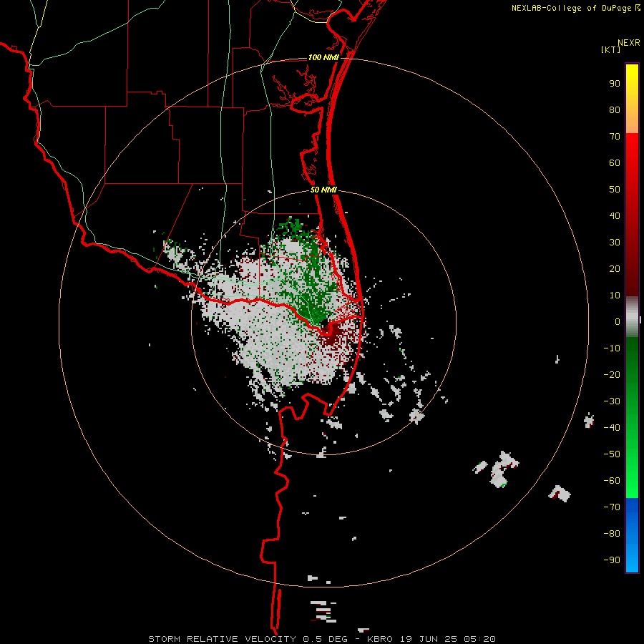The width and height of the screenshot is (644, 644).
Task: Click the 10 value on the velocity scale
Action: [615, 296]
